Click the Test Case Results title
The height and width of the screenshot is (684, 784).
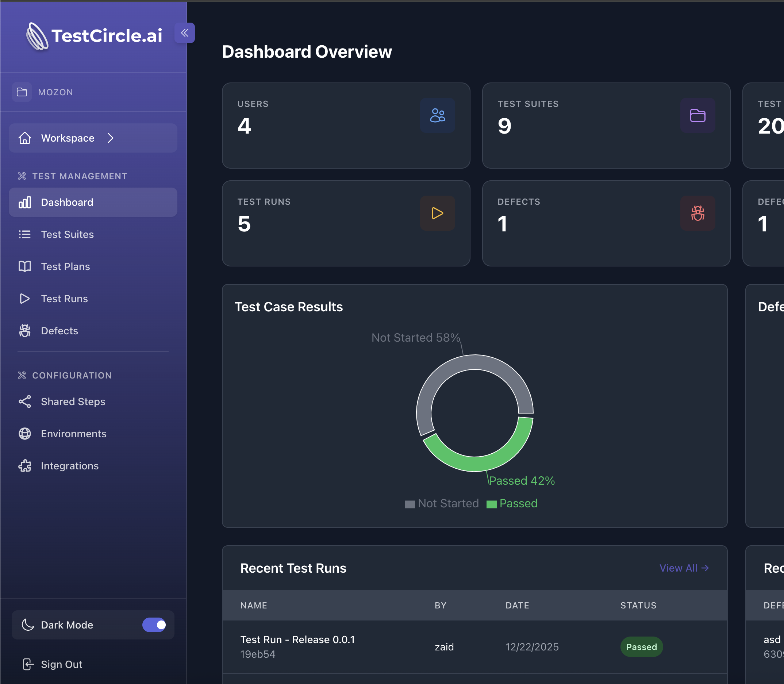(289, 307)
